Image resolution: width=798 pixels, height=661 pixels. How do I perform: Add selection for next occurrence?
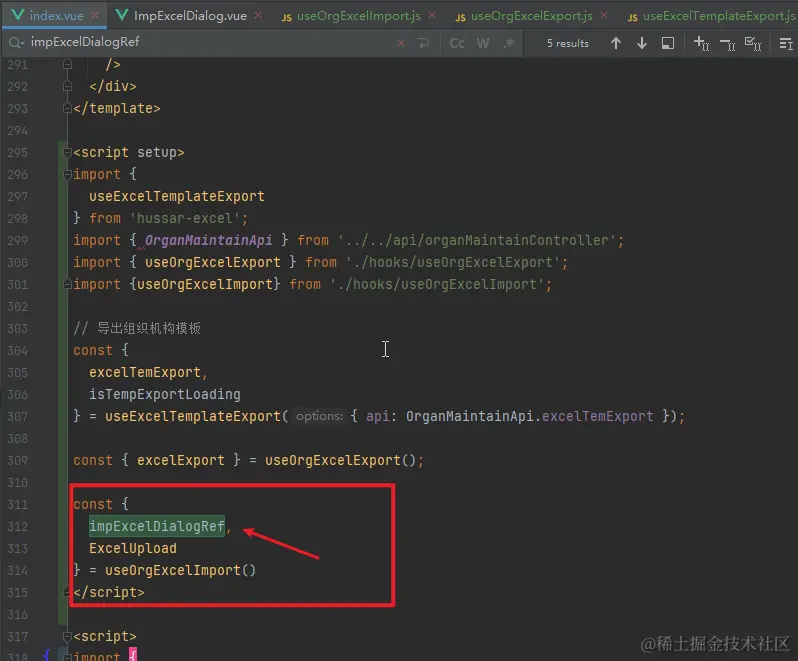click(701, 44)
